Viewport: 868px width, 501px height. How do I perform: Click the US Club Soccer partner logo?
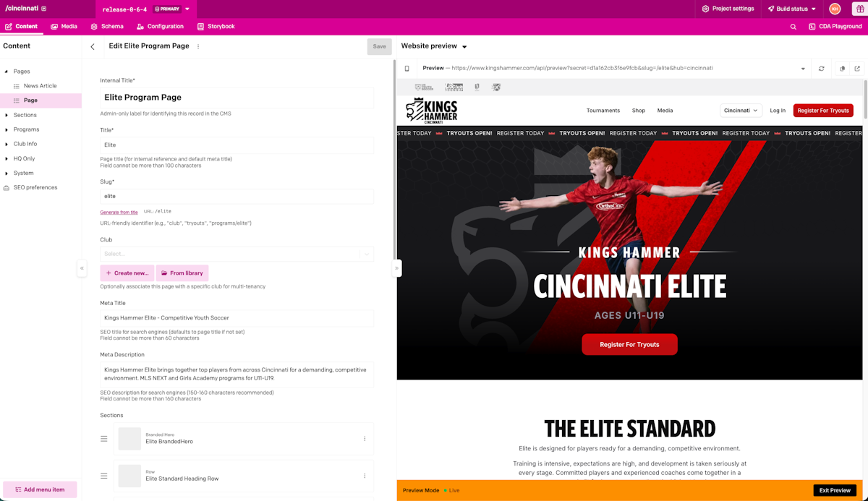[x=454, y=87]
